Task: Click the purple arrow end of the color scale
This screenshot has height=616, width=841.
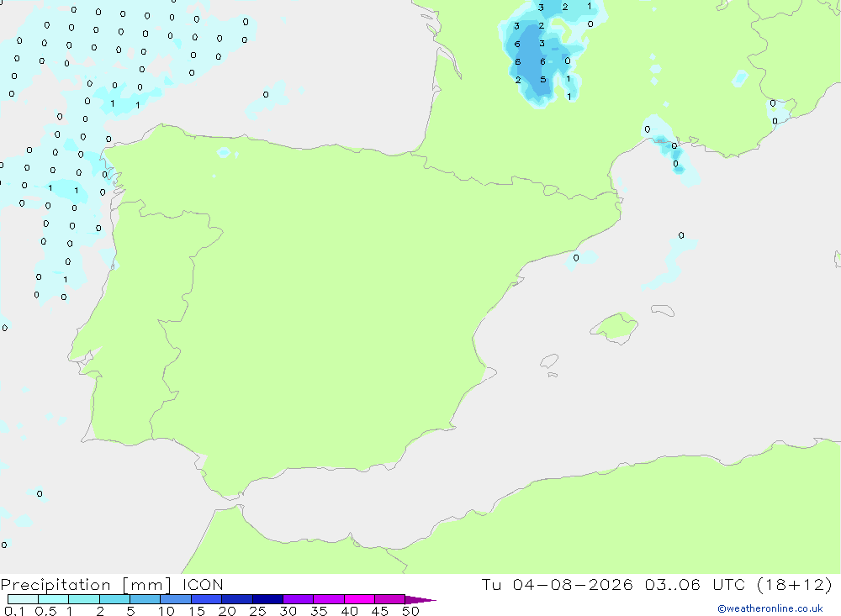Action: click(x=420, y=600)
